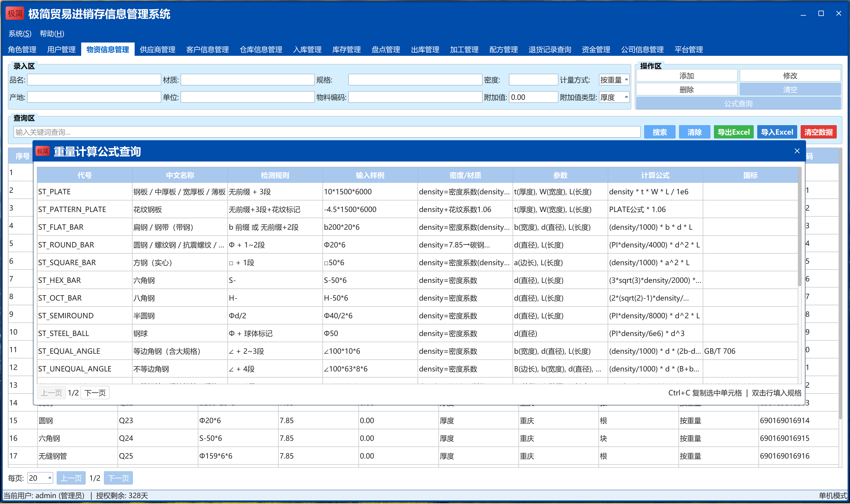Click 上一页 in the formula dialog
850x504 pixels.
(51, 393)
